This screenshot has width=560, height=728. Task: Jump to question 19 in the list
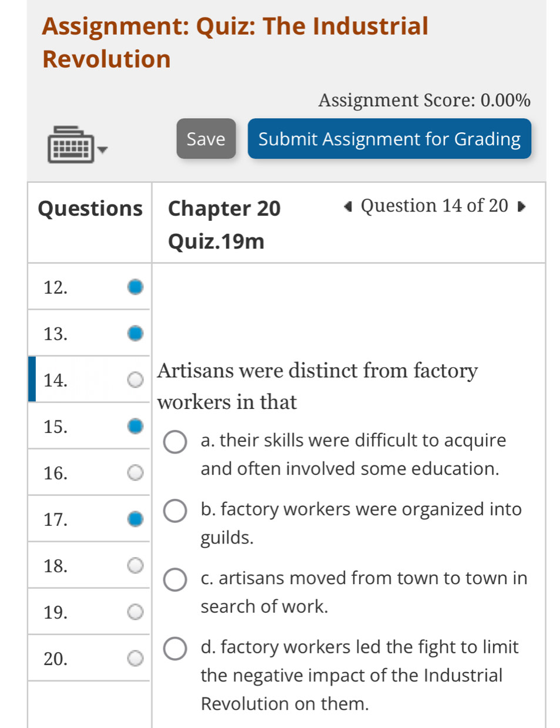pos(55,612)
